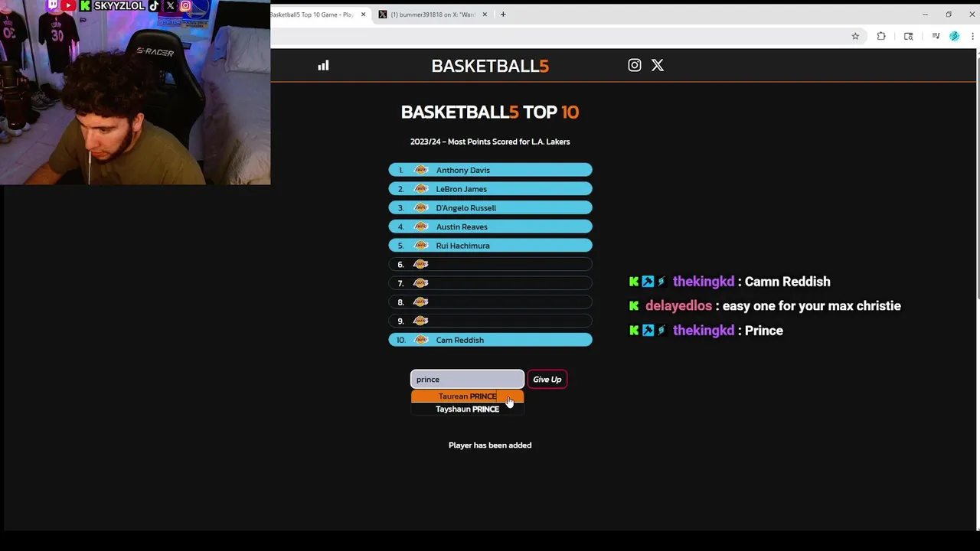The height and width of the screenshot is (551, 980).
Task: Open the browser profile avatar
Action: click(x=954, y=36)
